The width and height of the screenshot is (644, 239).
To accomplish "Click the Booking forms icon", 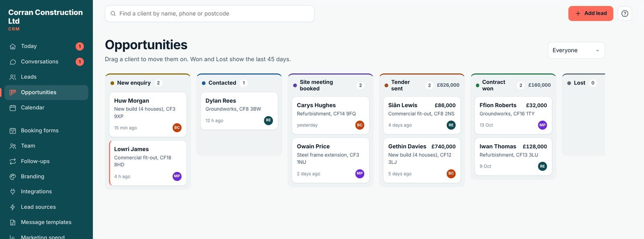I will pos(13,131).
